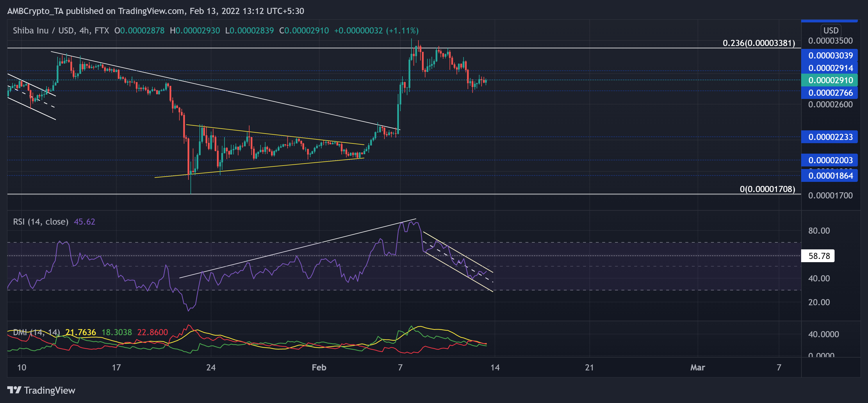Click the +1.11% change value
Image resolution: width=868 pixels, height=403 pixels.
402,31
